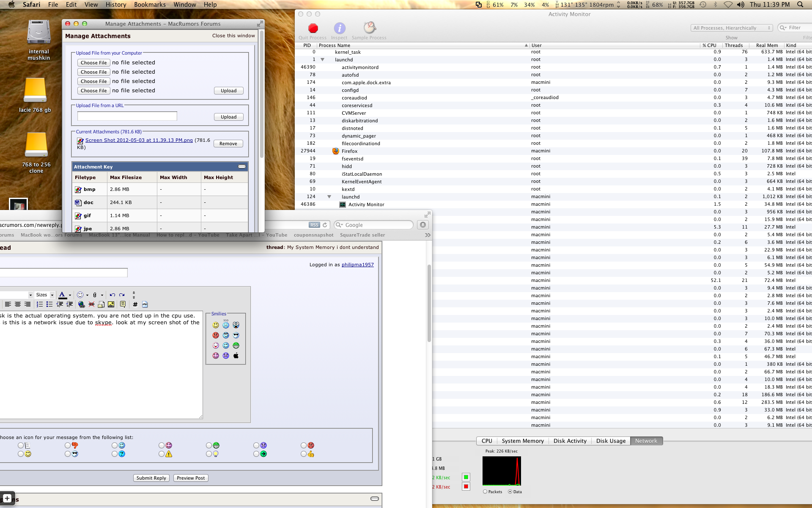This screenshot has width=812, height=508.
Task: Choose the Data radio button
Action: point(510,492)
